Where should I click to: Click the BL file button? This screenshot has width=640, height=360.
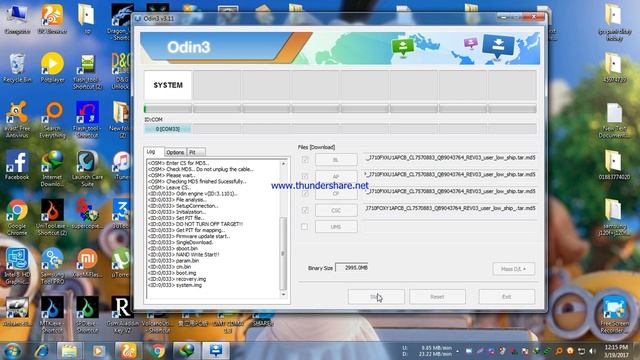click(x=336, y=160)
